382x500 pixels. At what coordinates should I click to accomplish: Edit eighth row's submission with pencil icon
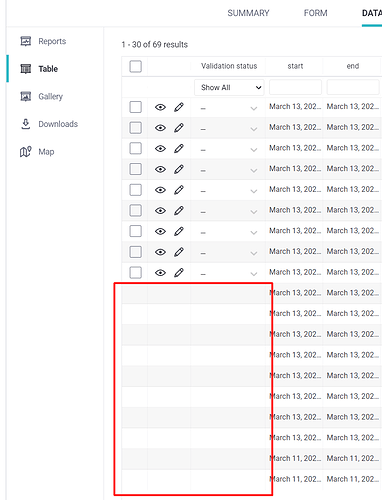179,252
